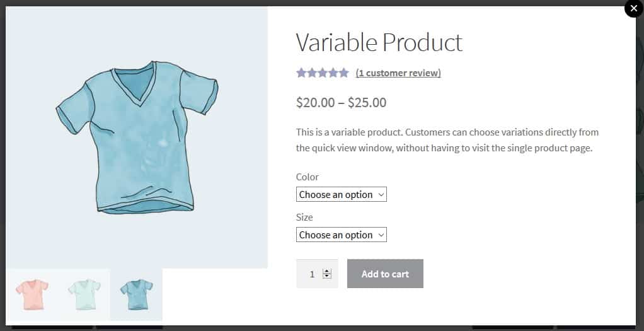Click the middle star in the rating

click(x=323, y=73)
